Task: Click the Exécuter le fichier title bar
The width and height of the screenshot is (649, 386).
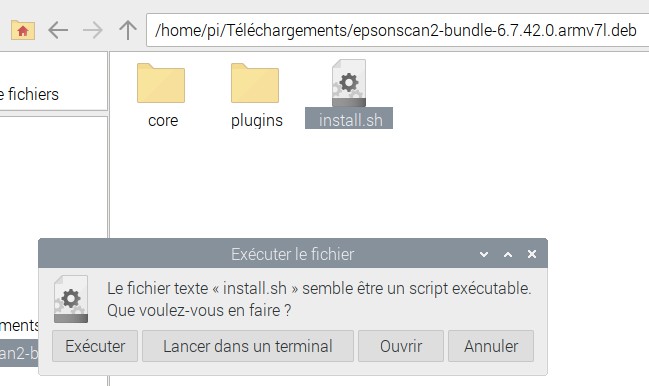Action: click(x=293, y=254)
